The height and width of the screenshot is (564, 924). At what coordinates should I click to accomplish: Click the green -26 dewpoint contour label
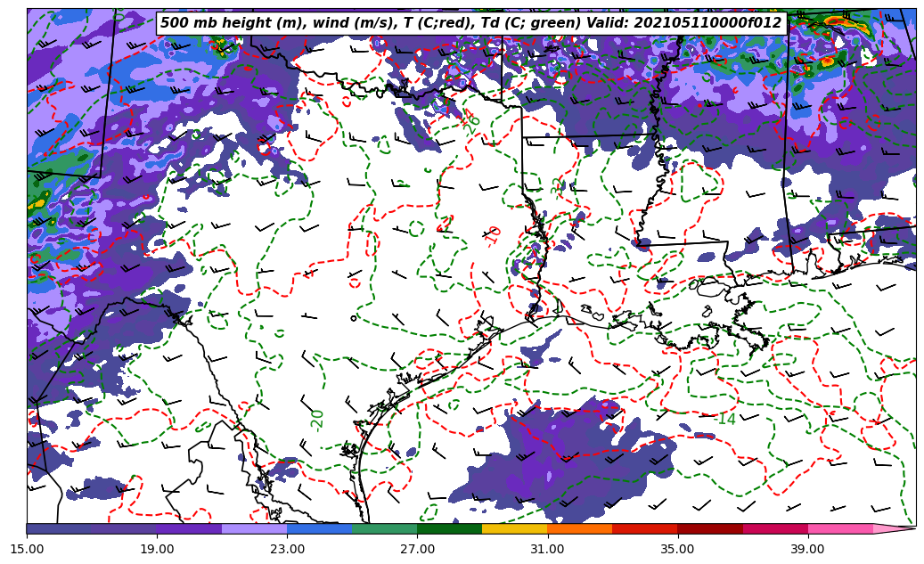473,122
